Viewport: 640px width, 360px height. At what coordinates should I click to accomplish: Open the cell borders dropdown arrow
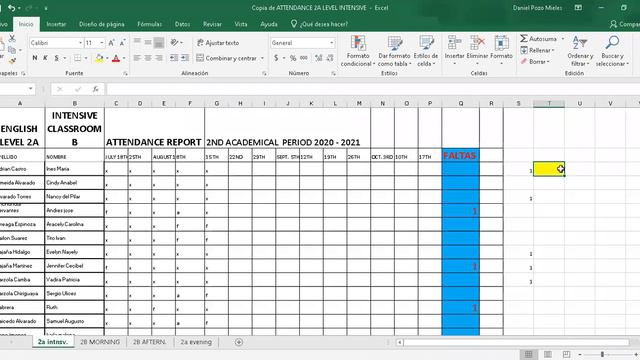pos(86,58)
